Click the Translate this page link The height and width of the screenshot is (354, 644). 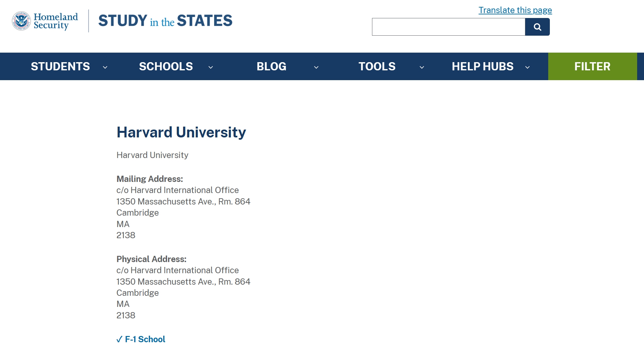coord(515,10)
